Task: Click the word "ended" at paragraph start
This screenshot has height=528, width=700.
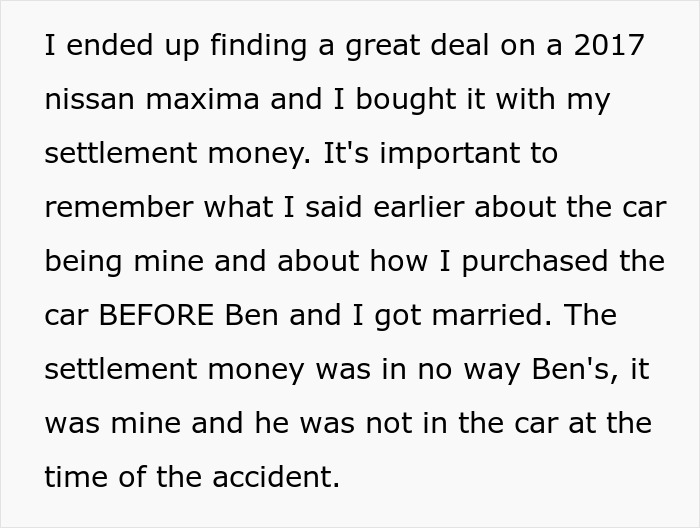Action: coord(107,46)
